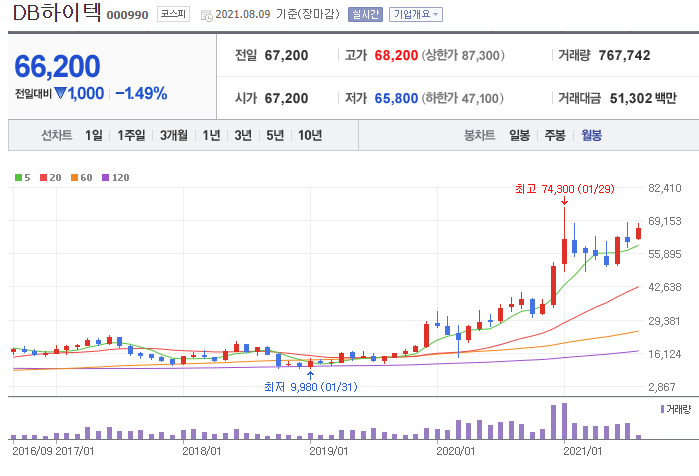
Task: Click the 하한가 47,100 text
Action: click(463, 98)
